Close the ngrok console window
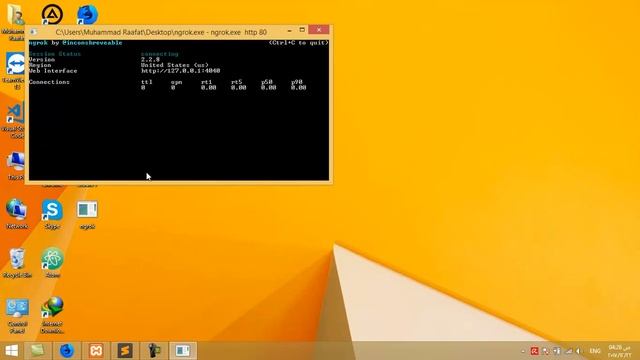The width and height of the screenshot is (640, 360). (x=319, y=30)
